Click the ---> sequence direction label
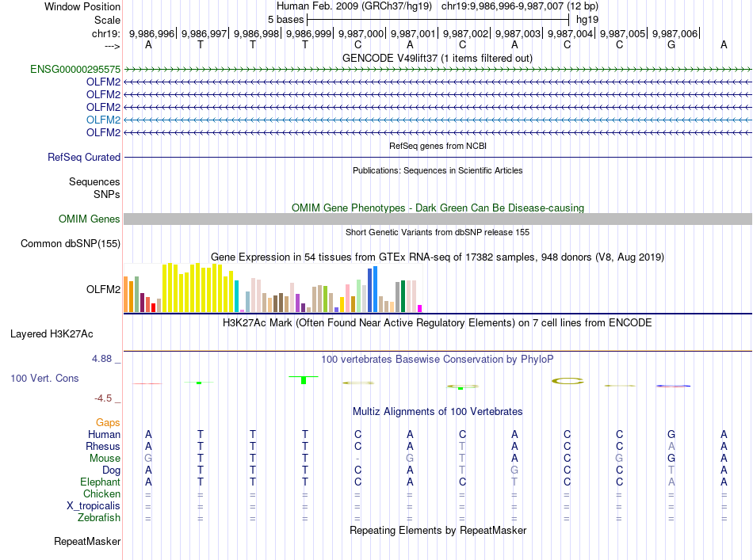 pyautogui.click(x=113, y=46)
